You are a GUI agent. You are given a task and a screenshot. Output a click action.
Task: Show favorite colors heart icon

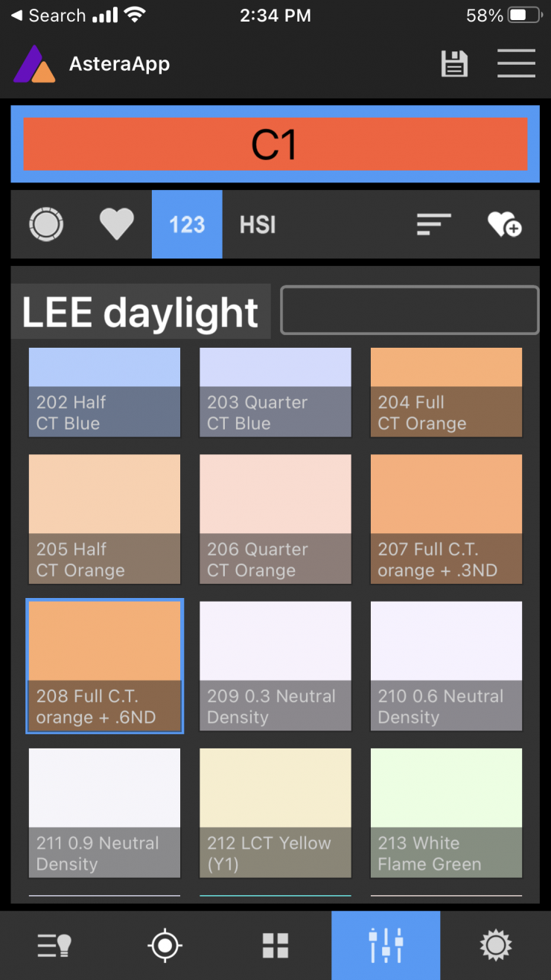pyautogui.click(x=117, y=224)
